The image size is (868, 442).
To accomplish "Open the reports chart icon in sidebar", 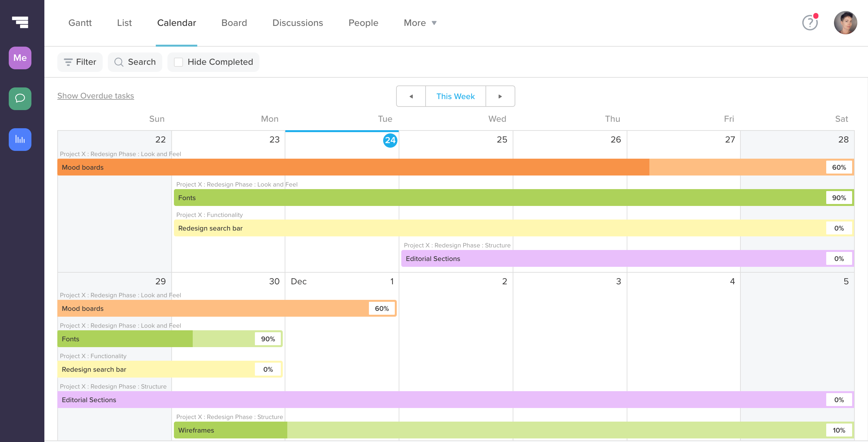I will click(x=19, y=140).
